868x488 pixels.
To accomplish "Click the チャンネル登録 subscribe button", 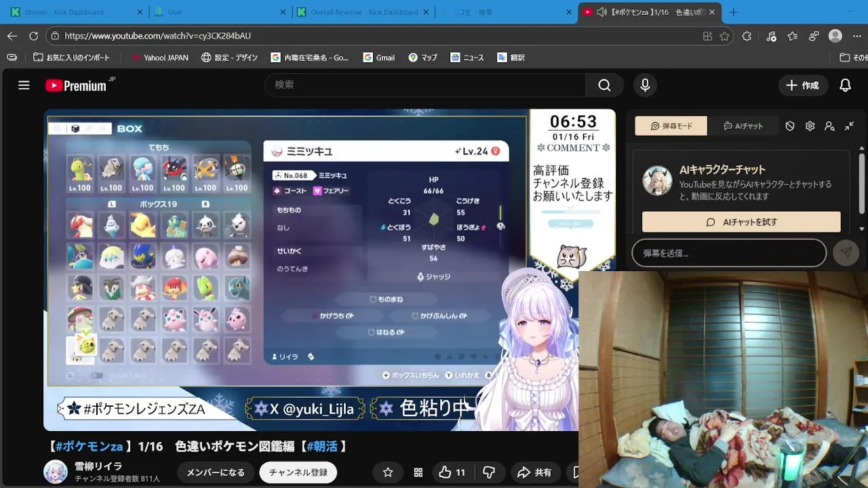I will point(298,472).
